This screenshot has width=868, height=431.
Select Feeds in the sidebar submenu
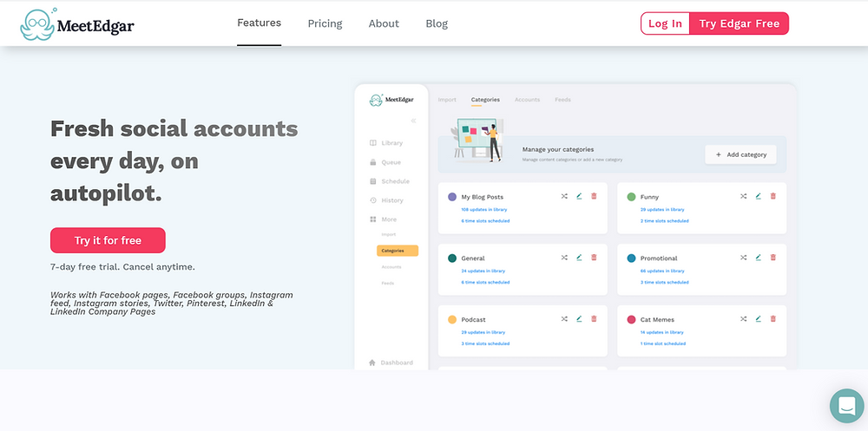[388, 283]
